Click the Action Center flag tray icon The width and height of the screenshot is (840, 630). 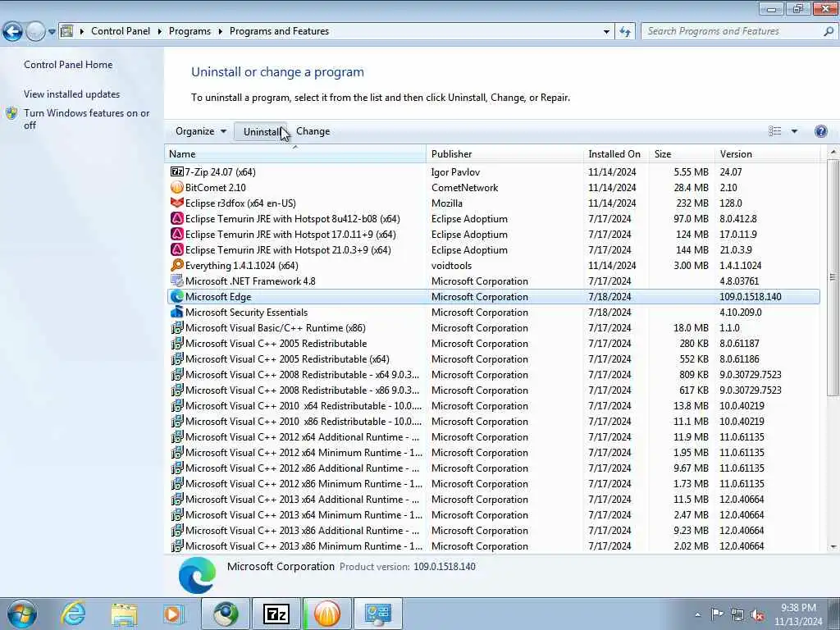click(717, 614)
